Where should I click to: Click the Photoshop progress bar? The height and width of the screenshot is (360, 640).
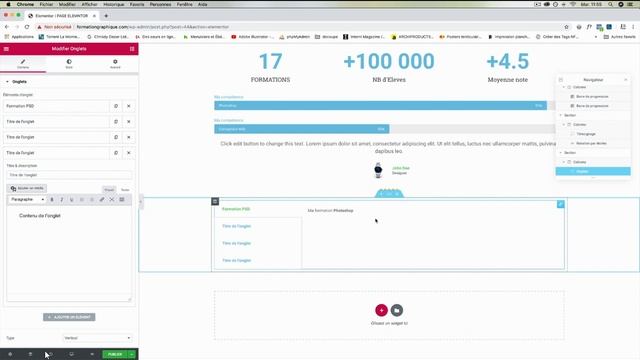[380, 106]
